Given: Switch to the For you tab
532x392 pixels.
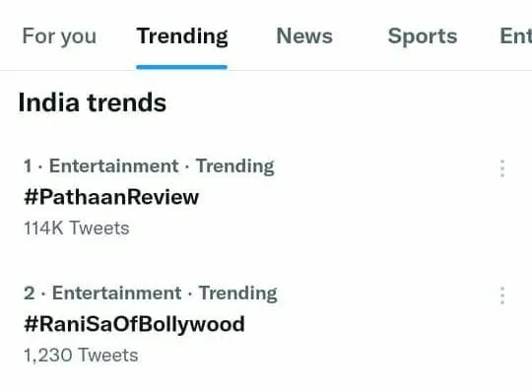Looking at the screenshot, I should point(59,36).
